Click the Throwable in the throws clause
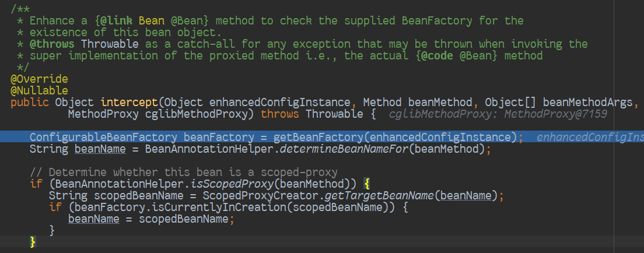Screen dimensions: 644x253 (x=334, y=114)
